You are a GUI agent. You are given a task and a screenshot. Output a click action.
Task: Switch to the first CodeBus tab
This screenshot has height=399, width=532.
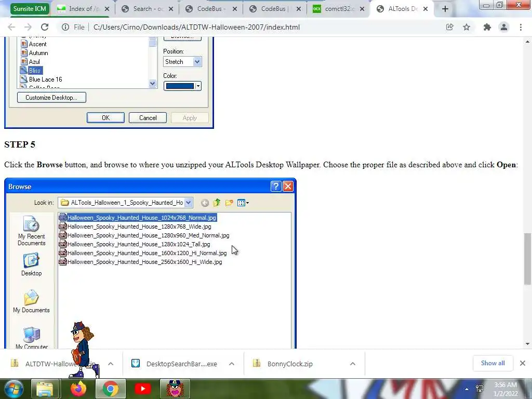point(211,9)
